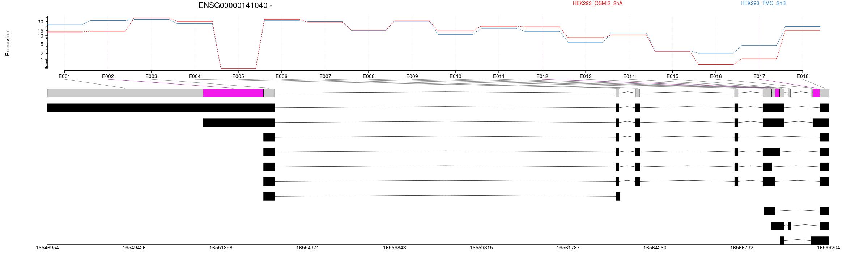Click exon label E018

(x=803, y=76)
